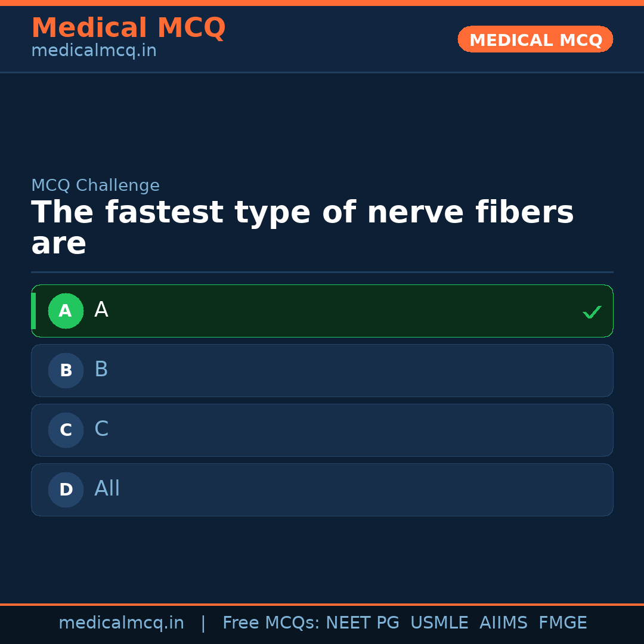Click the Free MCQs footer label
The width and height of the screenshot is (644, 644).
(271, 623)
